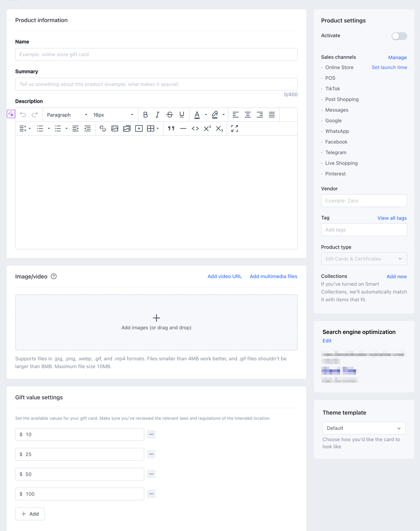Expand the Product type dropdown
The width and height of the screenshot is (420, 531).
[364, 259]
